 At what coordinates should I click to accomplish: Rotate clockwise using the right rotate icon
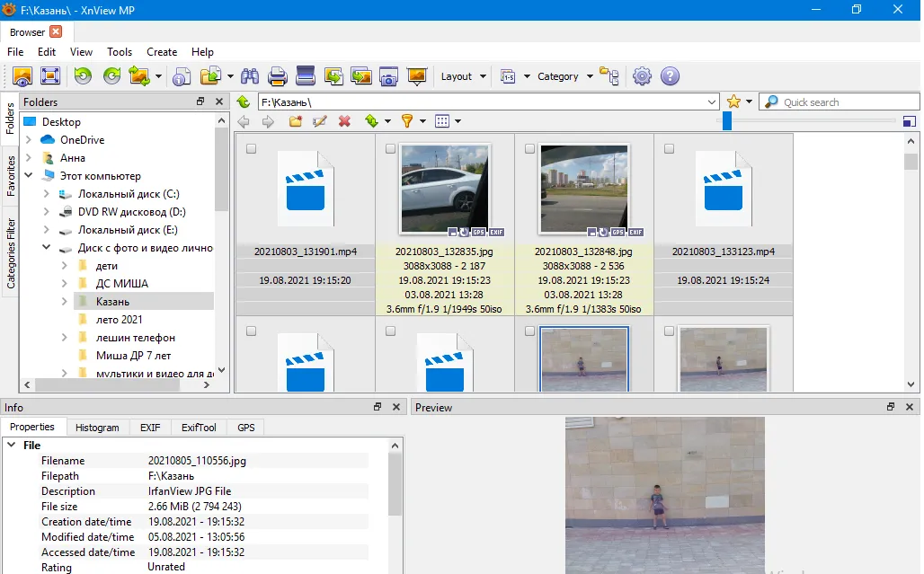(112, 76)
